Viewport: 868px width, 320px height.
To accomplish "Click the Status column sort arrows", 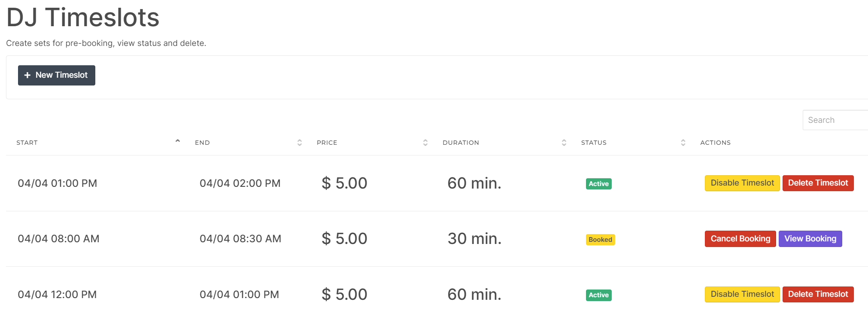I will 683,143.
